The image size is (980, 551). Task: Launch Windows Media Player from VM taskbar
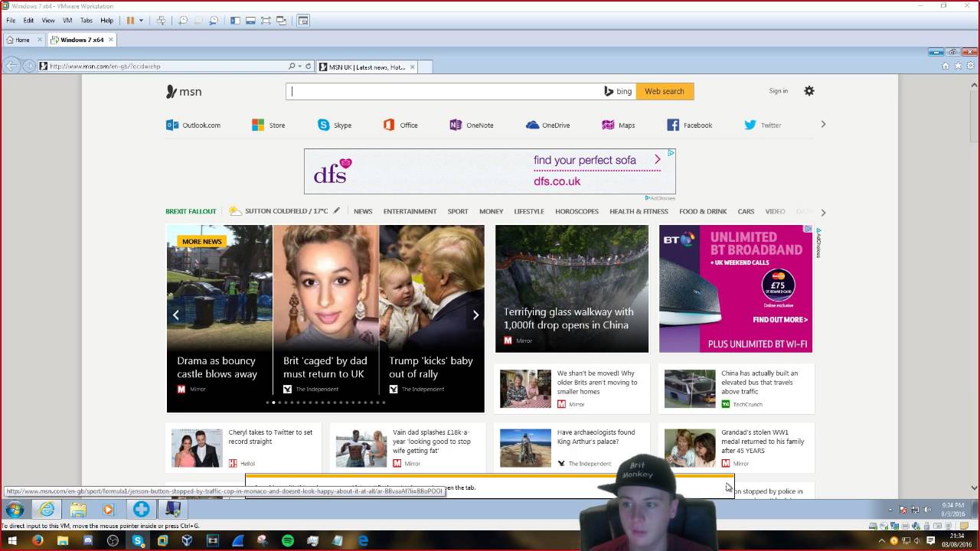pyautogui.click(x=108, y=509)
